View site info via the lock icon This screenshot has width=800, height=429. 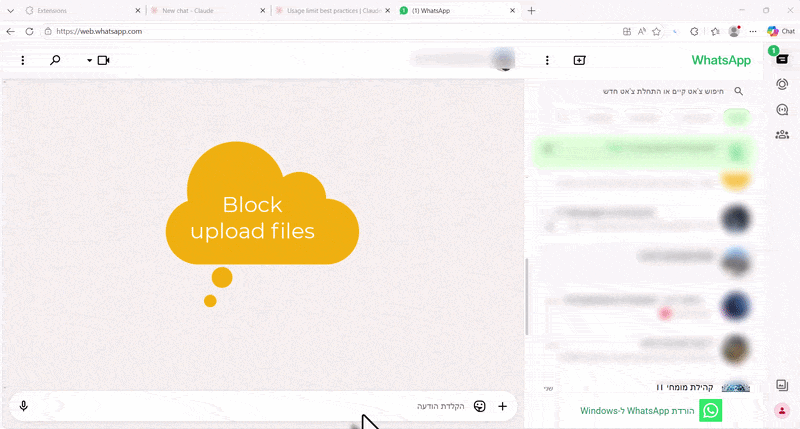[48, 32]
